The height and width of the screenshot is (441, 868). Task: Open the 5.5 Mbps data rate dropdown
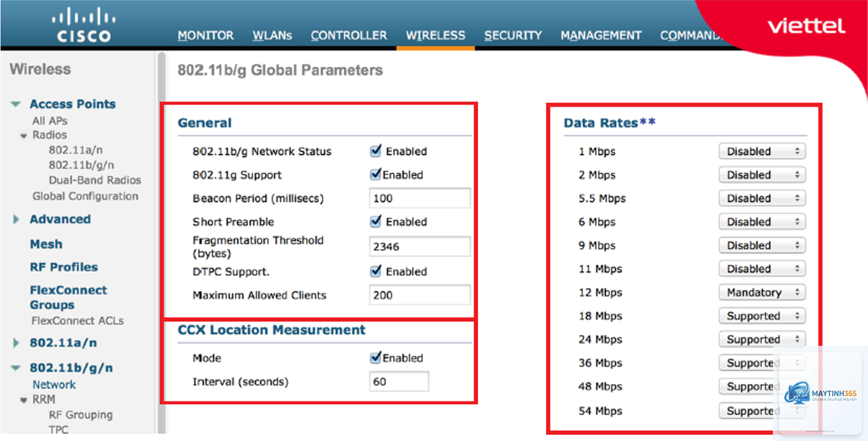click(x=761, y=198)
